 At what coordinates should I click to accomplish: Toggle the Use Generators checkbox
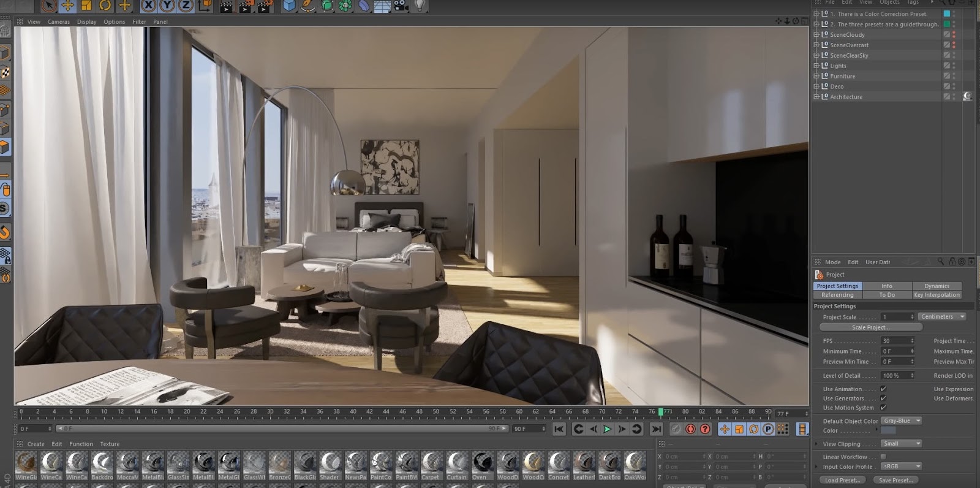[x=883, y=398]
